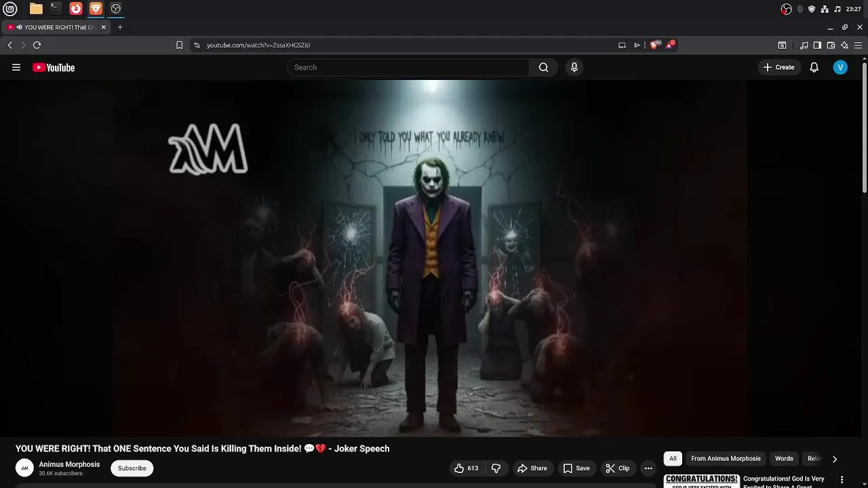Click the search magnifier button
Image resolution: width=868 pixels, height=488 pixels.
pyautogui.click(x=543, y=67)
